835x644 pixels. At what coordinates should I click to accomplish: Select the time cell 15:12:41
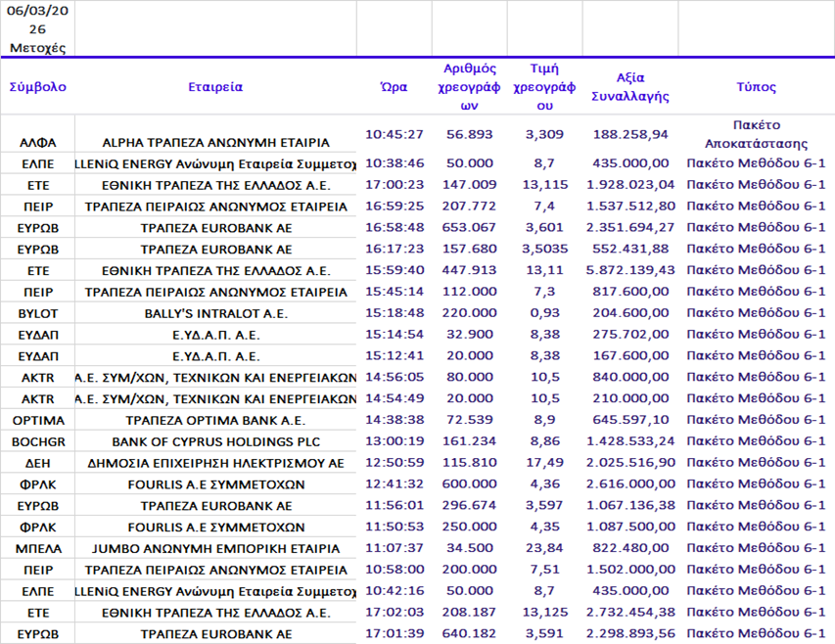coord(394,355)
